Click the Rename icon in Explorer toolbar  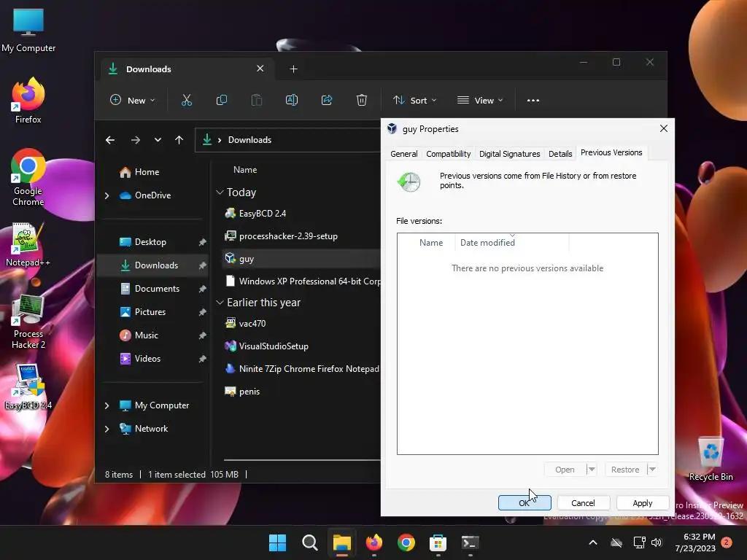(x=292, y=100)
